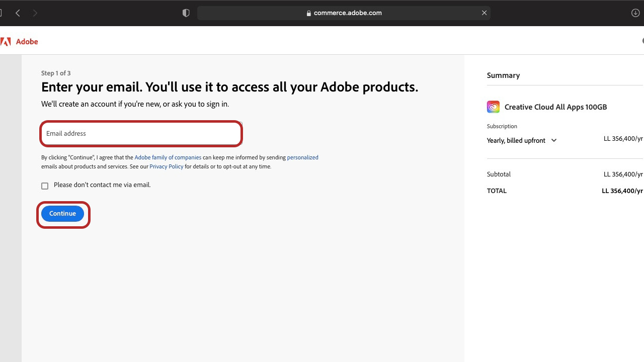Click the Adobe logo icon
644x362 pixels.
[6, 42]
